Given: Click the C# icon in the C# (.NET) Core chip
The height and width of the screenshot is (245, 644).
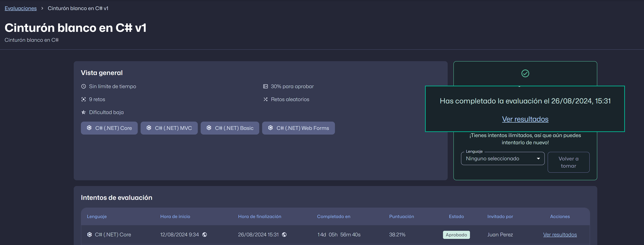Looking at the screenshot, I should 89,128.
